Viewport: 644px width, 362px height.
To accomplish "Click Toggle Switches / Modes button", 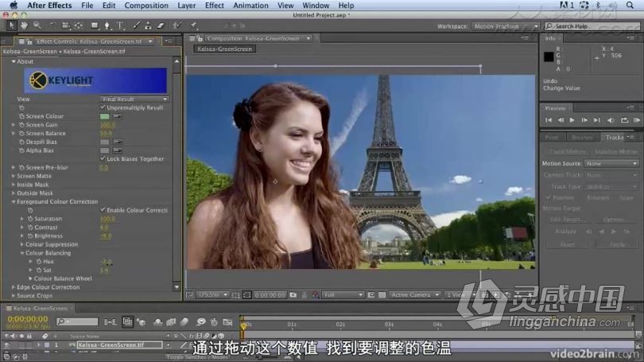I will click(x=197, y=357).
